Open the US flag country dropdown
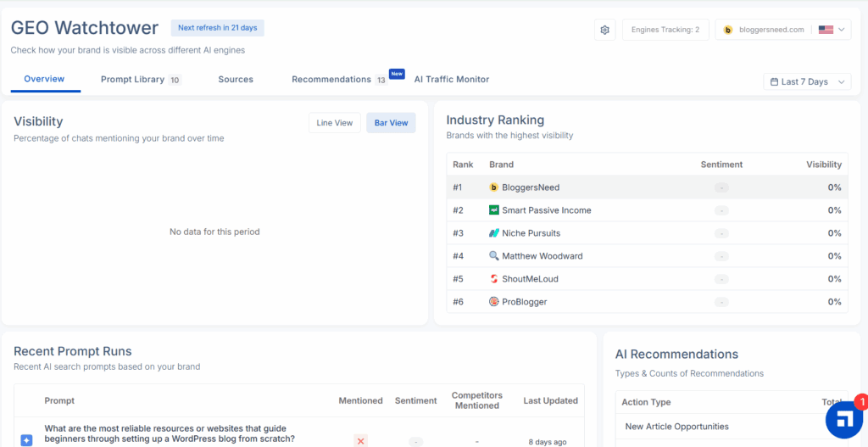The width and height of the screenshot is (868, 447). [832, 30]
